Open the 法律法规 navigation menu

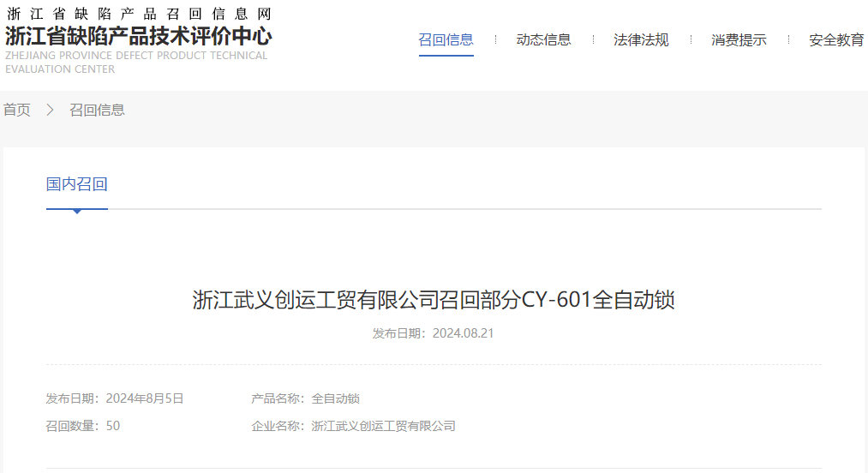(641, 40)
